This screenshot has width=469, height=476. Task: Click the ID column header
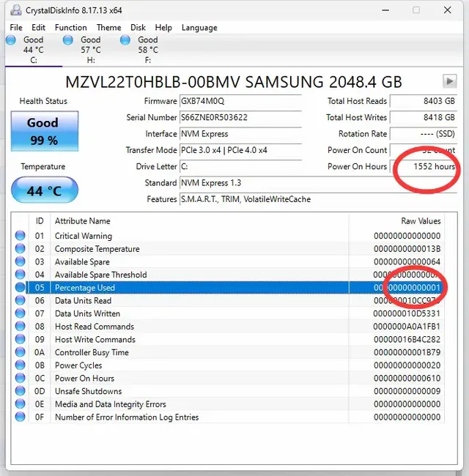click(40, 221)
